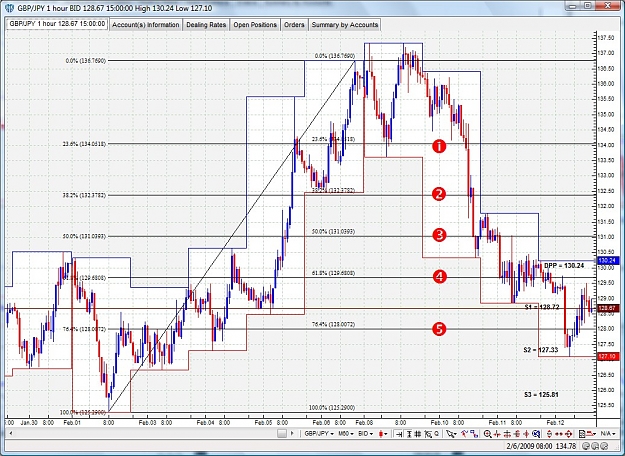
Task: Click the blue 130.24 price marker on axis
Action: [607, 260]
